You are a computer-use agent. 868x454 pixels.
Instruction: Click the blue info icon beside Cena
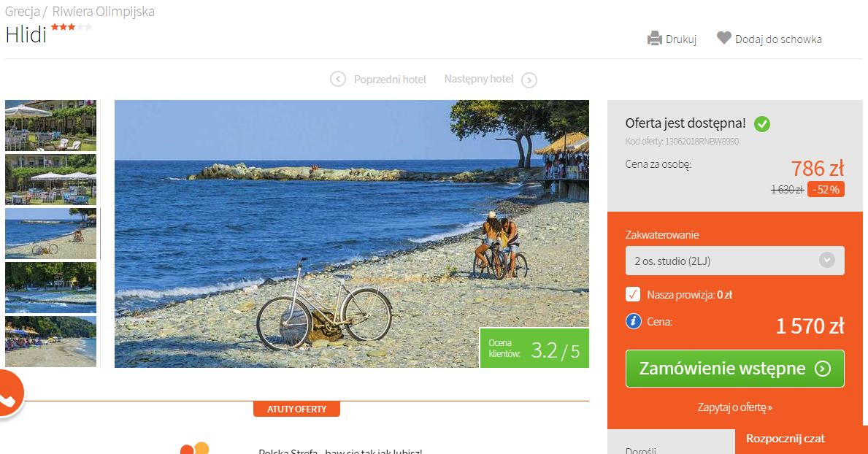633,321
